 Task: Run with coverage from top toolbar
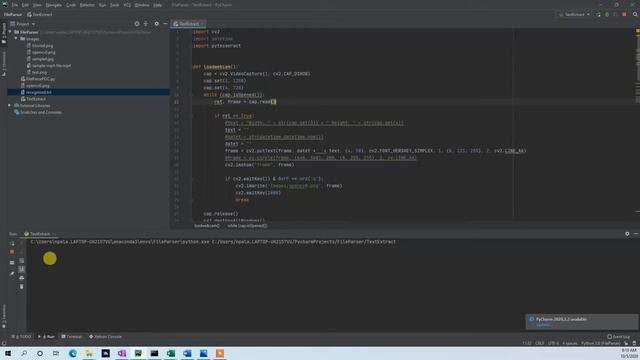[616, 14]
